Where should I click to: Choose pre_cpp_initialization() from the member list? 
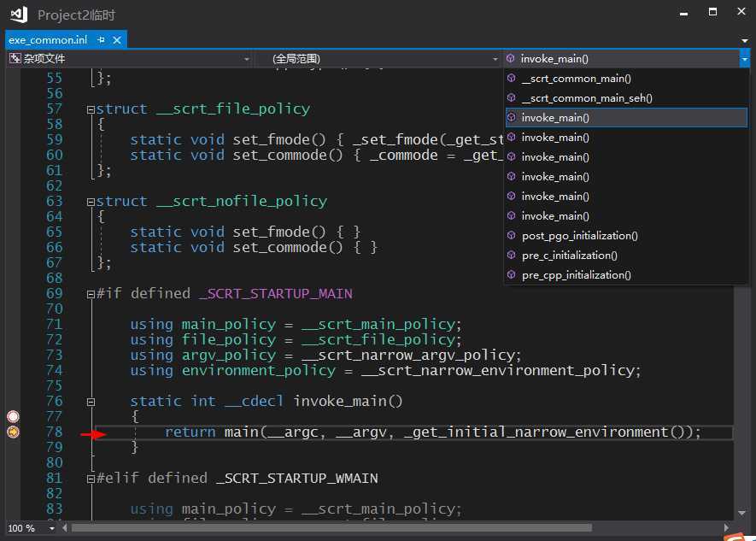click(626, 275)
